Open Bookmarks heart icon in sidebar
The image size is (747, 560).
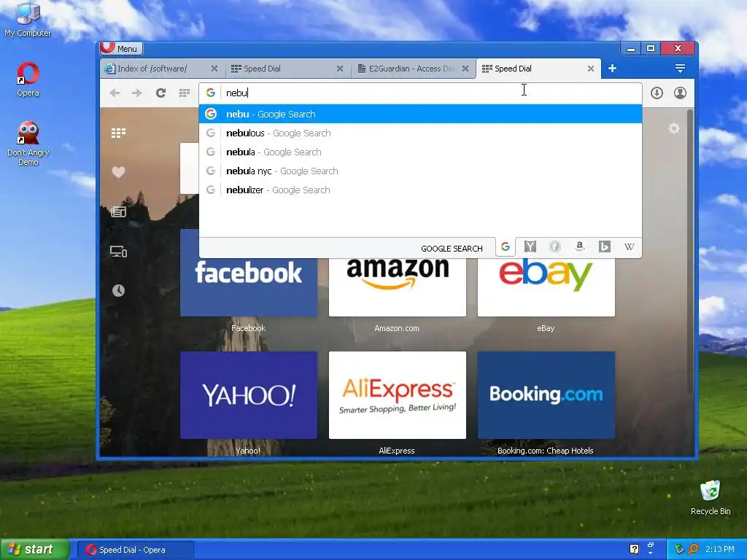coord(118,172)
